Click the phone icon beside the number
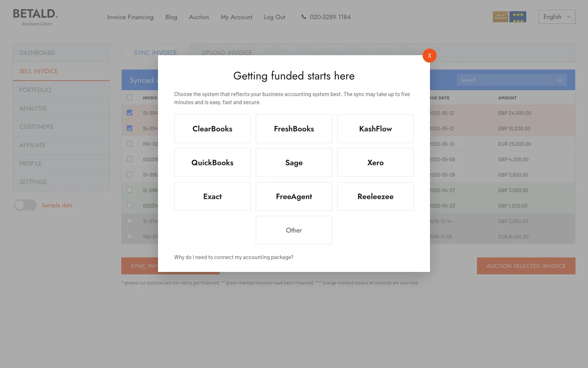 tap(304, 17)
